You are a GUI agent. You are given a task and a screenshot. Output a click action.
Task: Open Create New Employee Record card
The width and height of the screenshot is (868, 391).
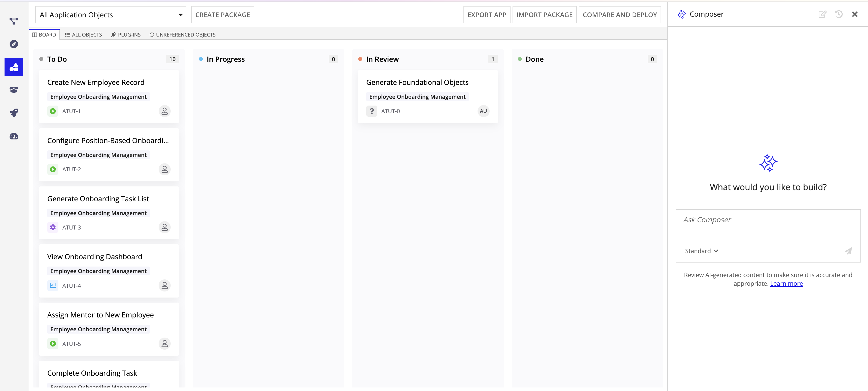pos(109,96)
